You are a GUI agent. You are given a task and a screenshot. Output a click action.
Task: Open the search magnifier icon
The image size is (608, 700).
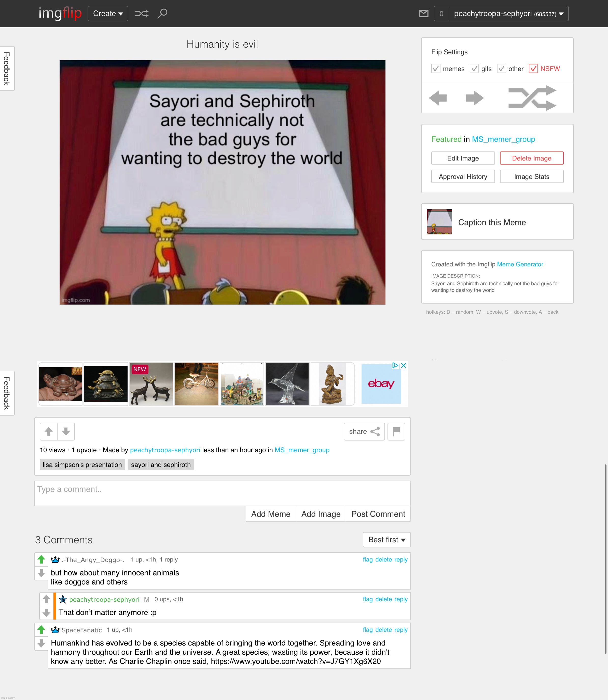162,13
